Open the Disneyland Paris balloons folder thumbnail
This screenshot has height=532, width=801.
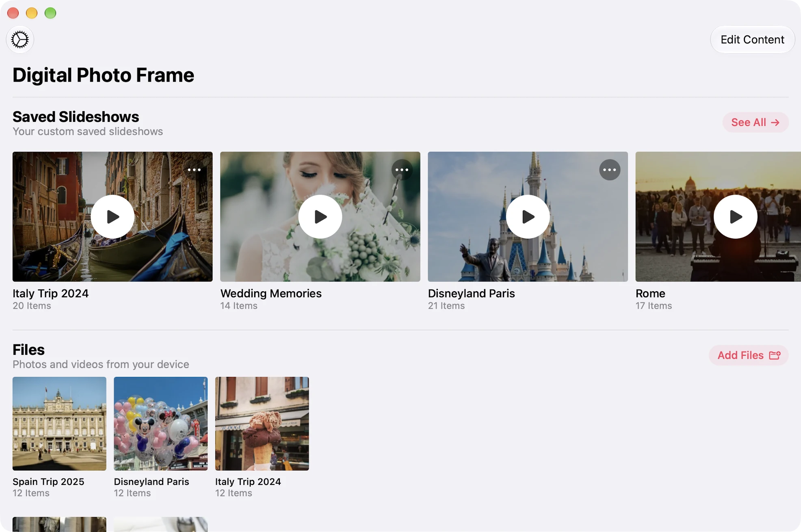point(160,424)
